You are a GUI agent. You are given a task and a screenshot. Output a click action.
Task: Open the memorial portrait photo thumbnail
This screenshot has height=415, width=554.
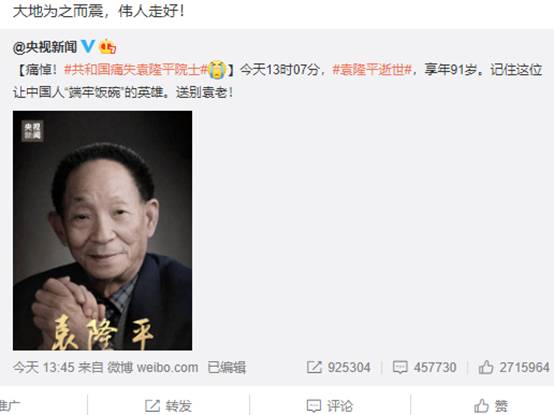[x=102, y=230]
